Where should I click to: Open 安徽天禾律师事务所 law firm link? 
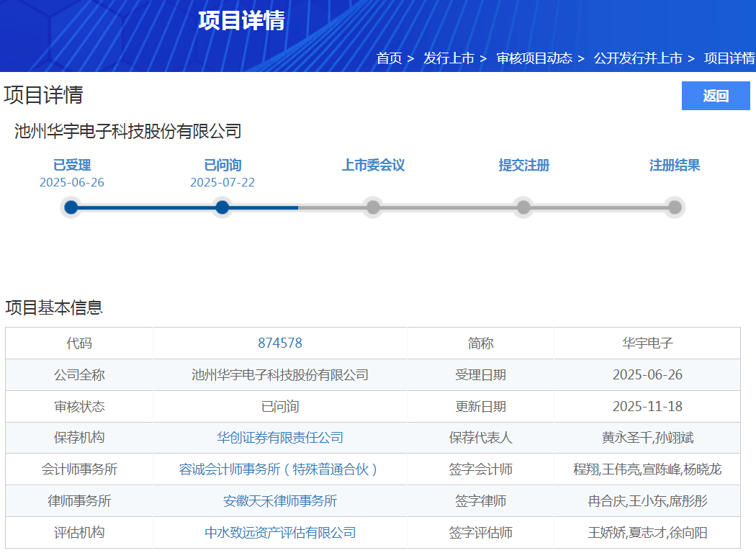tap(280, 501)
